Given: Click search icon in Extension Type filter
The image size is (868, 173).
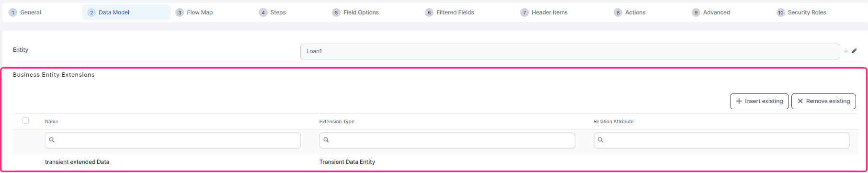Looking at the screenshot, I should pos(326,140).
